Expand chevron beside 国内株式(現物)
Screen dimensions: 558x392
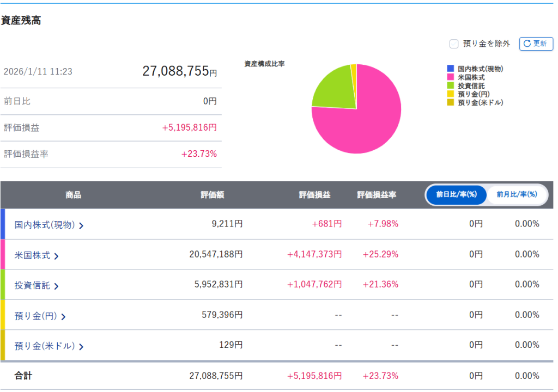pos(81,225)
